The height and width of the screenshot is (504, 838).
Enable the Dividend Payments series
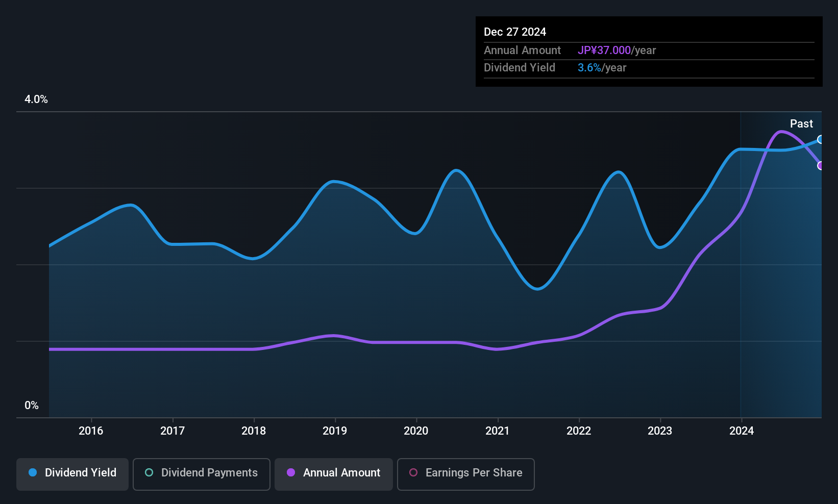[x=201, y=474]
